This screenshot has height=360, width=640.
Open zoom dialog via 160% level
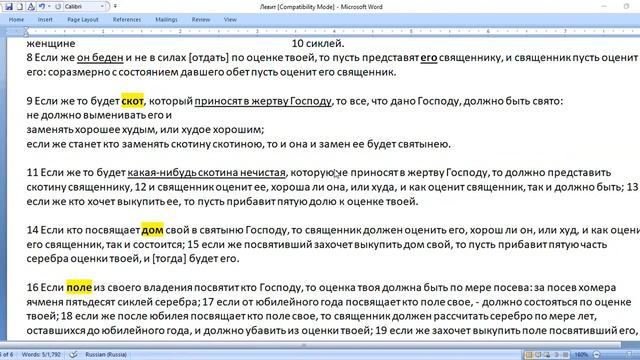coord(581,355)
